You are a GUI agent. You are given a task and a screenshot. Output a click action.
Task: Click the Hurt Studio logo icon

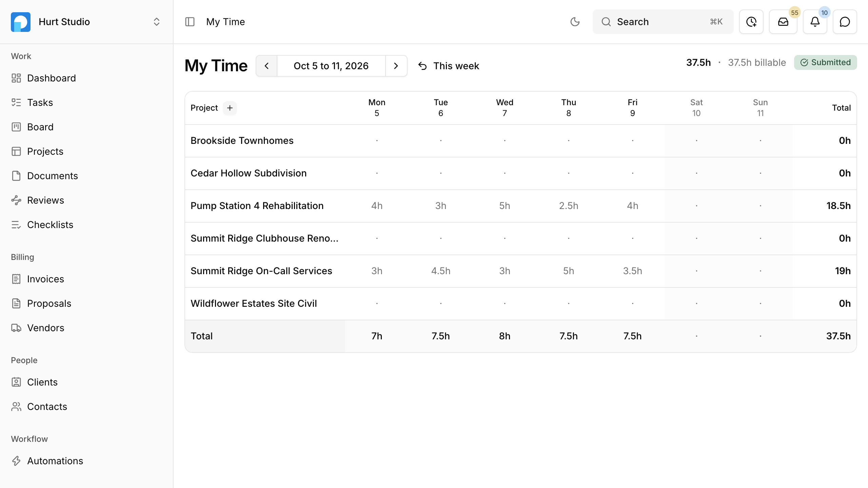point(21,22)
